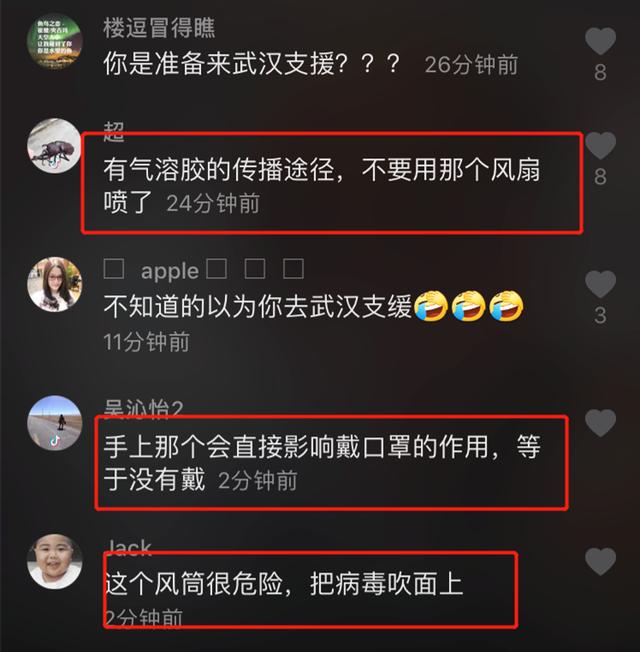The height and width of the screenshot is (652, 640).
Task: Tap the username 超
Action: pyautogui.click(x=114, y=132)
